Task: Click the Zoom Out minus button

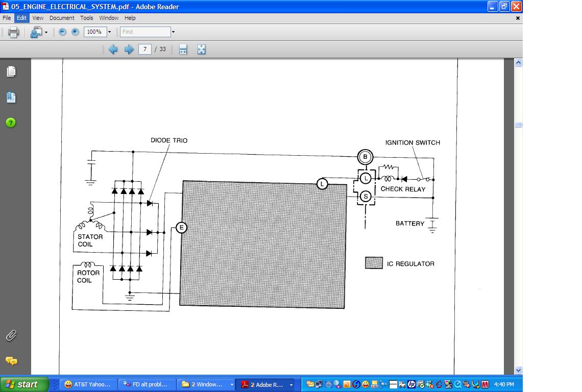Action: click(x=62, y=32)
